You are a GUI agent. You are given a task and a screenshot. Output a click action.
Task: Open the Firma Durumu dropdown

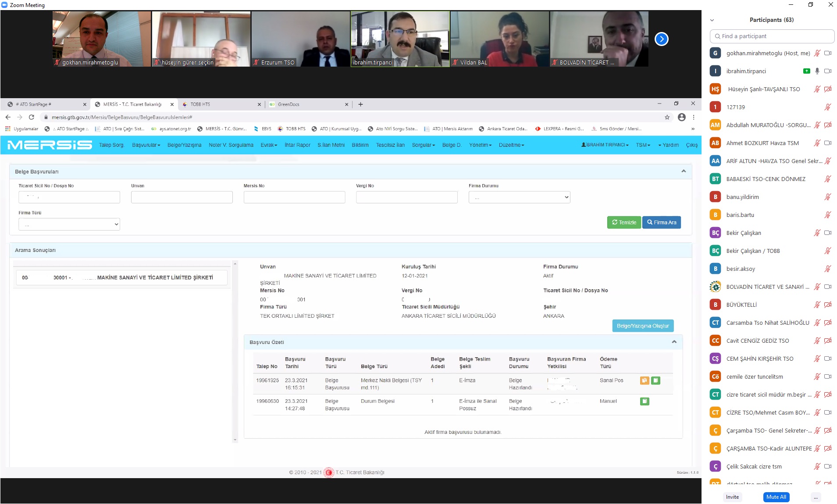coord(519,197)
